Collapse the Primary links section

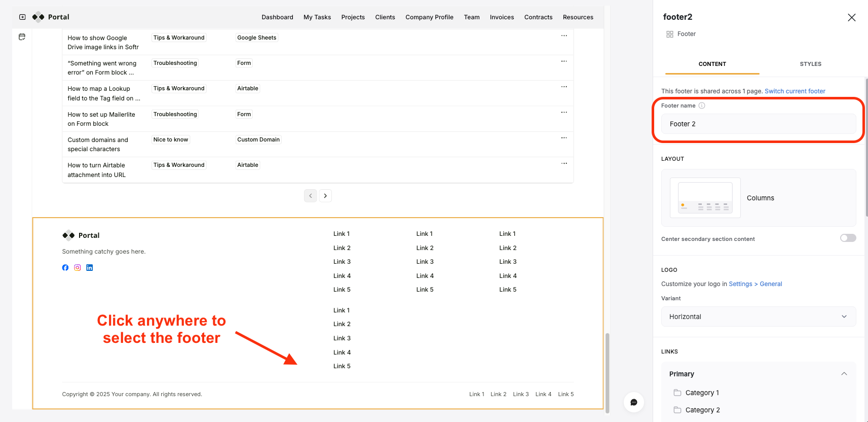point(844,374)
